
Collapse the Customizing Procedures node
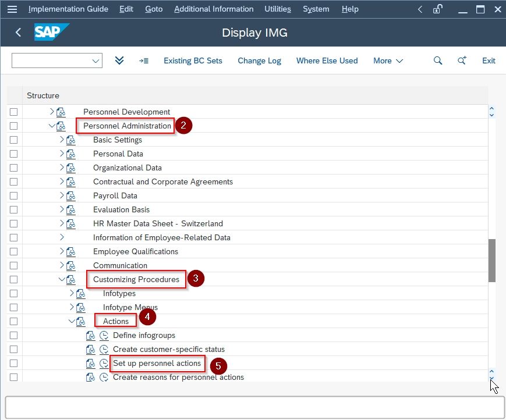pos(62,279)
